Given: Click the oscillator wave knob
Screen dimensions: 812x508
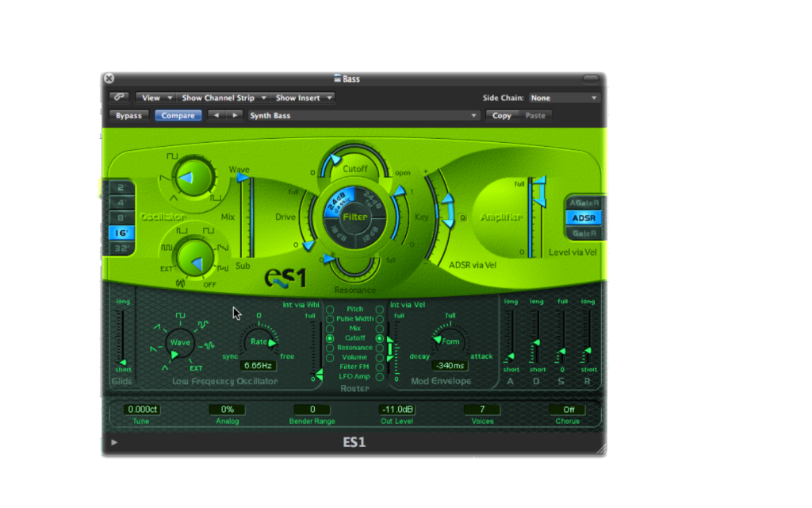Looking at the screenshot, I should coord(193,178).
